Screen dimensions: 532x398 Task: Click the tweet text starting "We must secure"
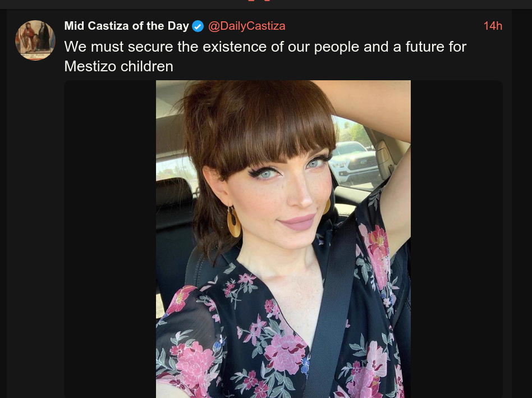(x=265, y=56)
